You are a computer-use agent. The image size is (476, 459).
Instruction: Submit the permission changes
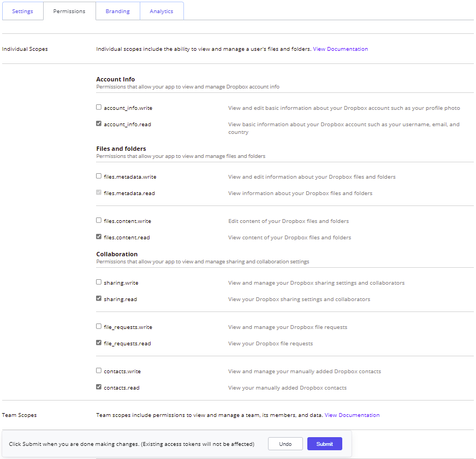[x=324, y=444]
